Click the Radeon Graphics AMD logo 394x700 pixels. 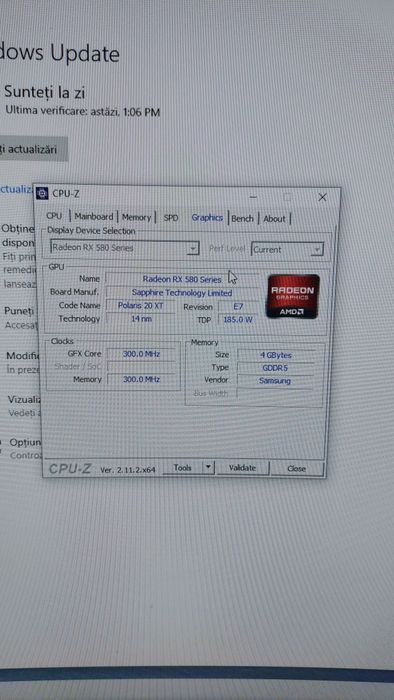pos(293,296)
